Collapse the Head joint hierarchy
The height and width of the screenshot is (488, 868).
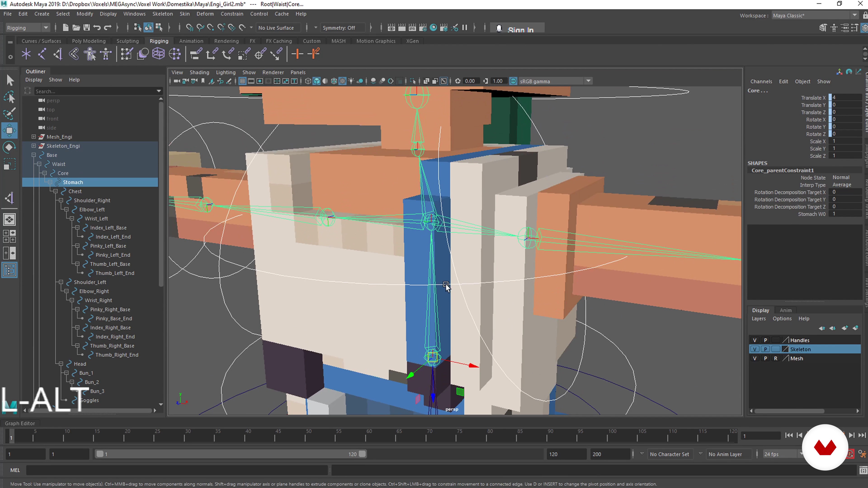61,364
